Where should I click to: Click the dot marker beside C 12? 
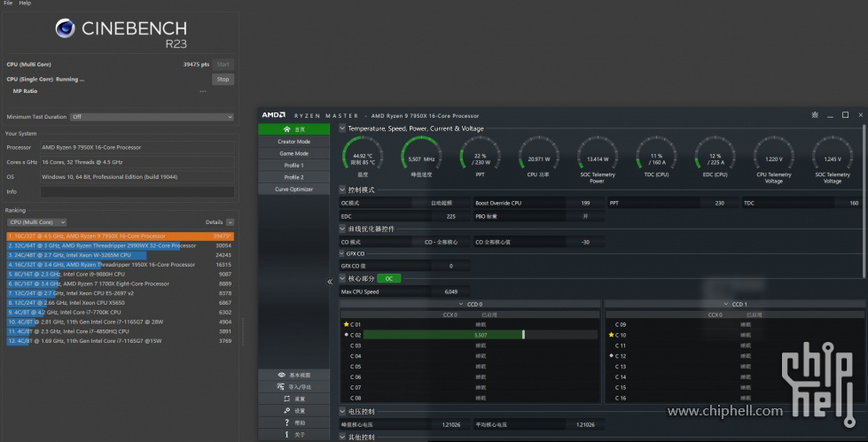pos(611,356)
